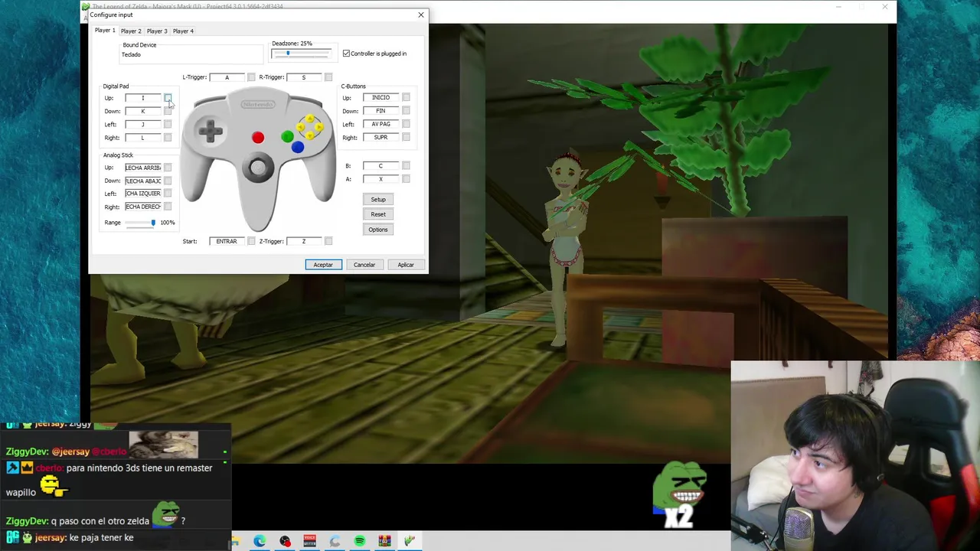The image size is (980, 551).
Task: Click assign button next to C-Buttons Down
Action: pos(406,111)
